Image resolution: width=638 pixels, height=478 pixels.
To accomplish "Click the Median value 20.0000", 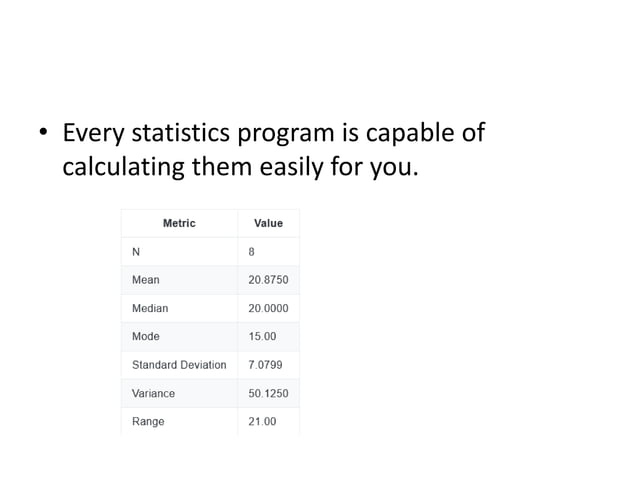I will [x=268, y=308].
